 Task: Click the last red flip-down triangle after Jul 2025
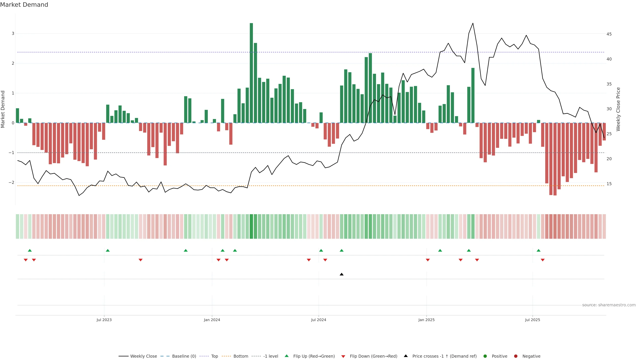tap(543, 260)
